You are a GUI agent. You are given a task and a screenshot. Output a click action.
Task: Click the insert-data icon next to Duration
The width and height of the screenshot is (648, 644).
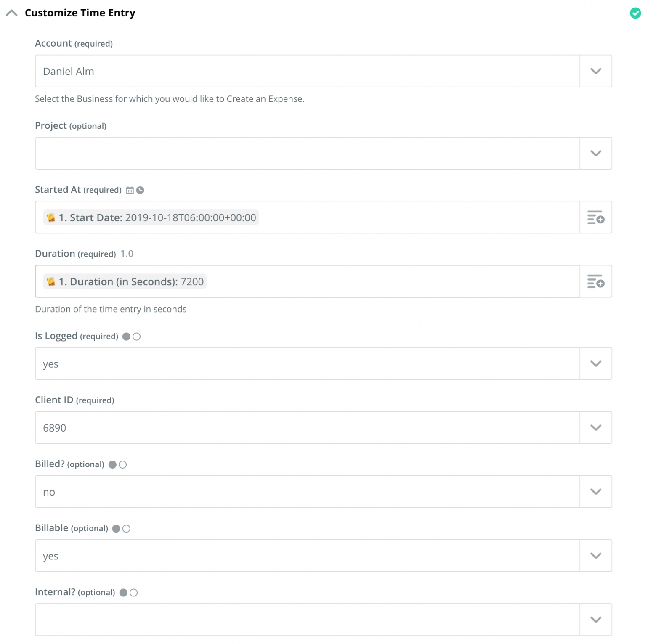(595, 281)
